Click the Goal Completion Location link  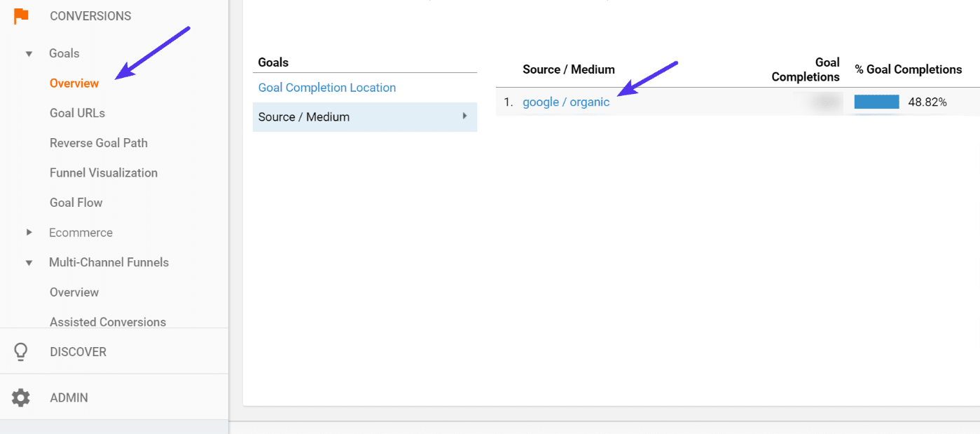point(327,88)
